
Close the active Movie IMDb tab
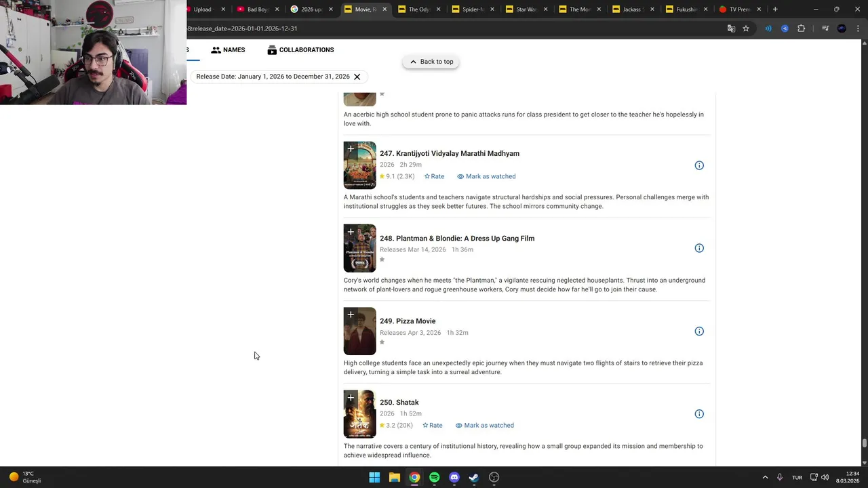pyautogui.click(x=384, y=9)
